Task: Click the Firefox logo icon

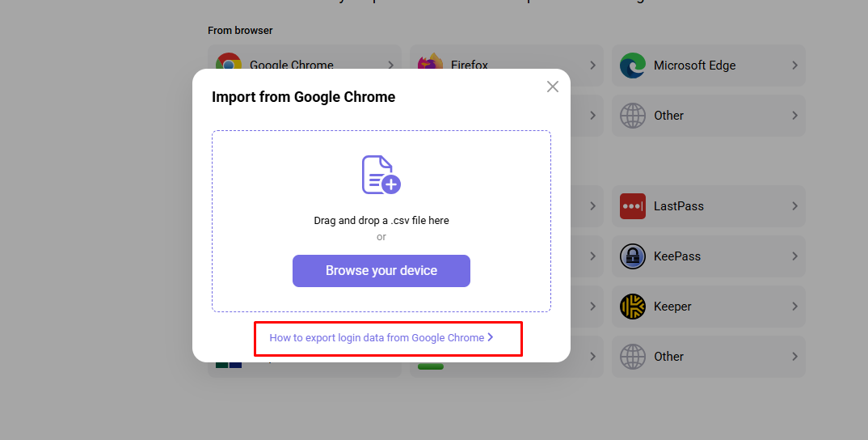Action: pos(431,63)
